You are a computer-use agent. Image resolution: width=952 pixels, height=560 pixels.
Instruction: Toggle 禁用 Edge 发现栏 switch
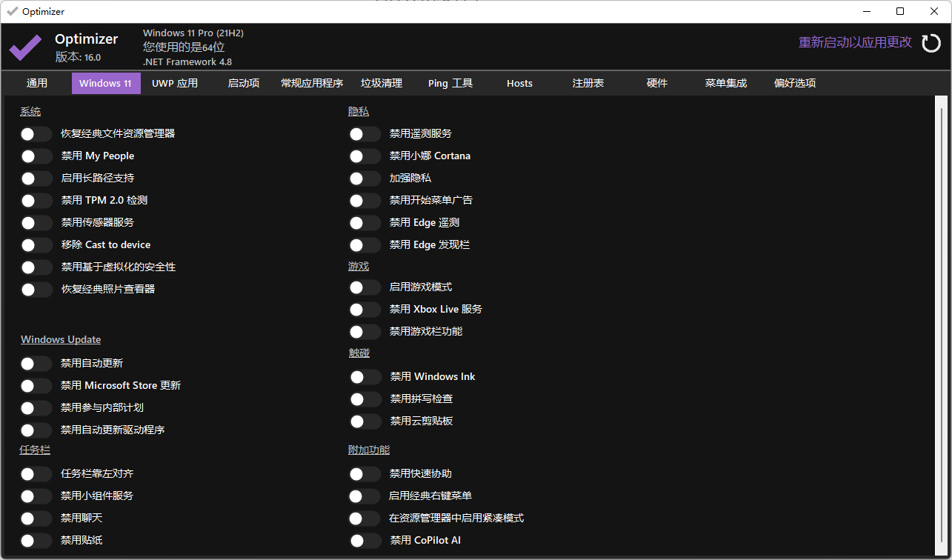[x=365, y=245]
